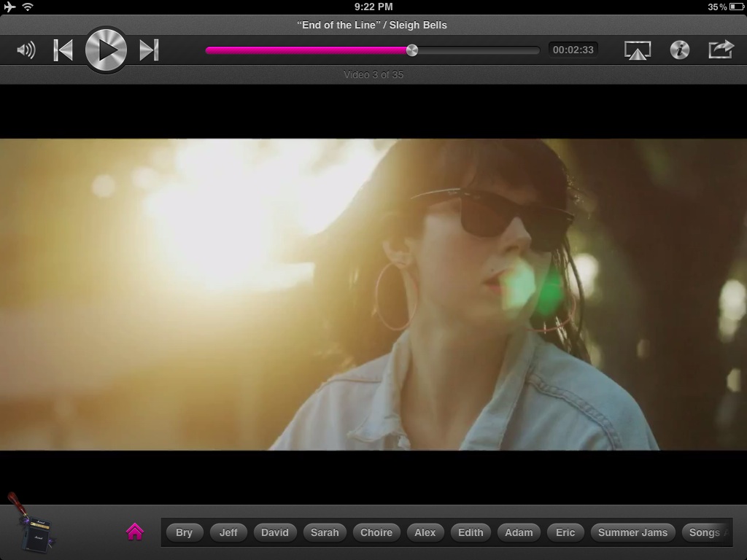Select the Alex playlist

425,532
